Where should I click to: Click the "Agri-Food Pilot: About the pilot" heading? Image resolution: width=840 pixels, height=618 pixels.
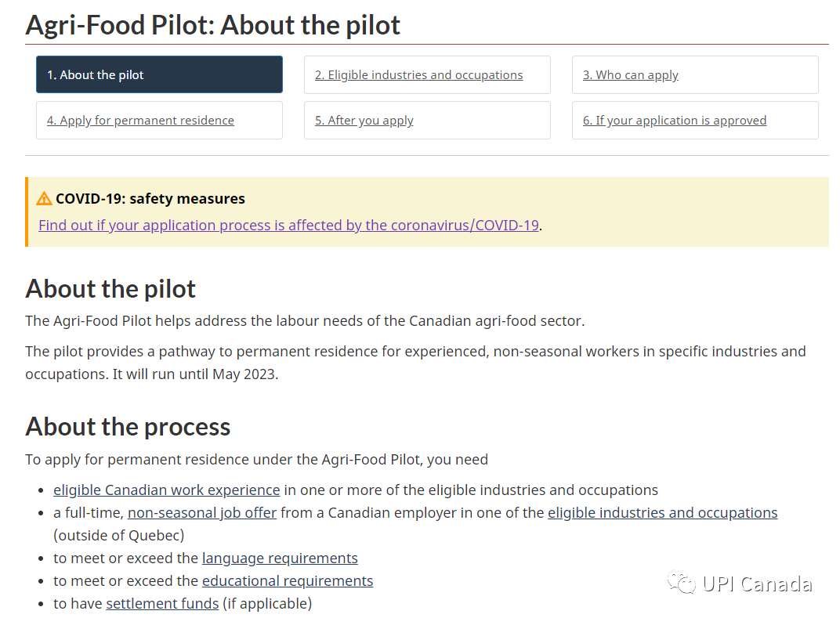click(x=212, y=25)
